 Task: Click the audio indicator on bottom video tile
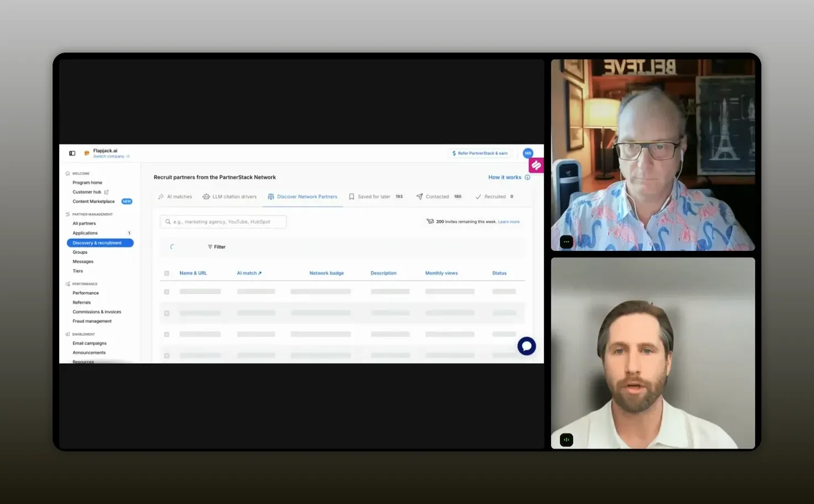point(566,440)
